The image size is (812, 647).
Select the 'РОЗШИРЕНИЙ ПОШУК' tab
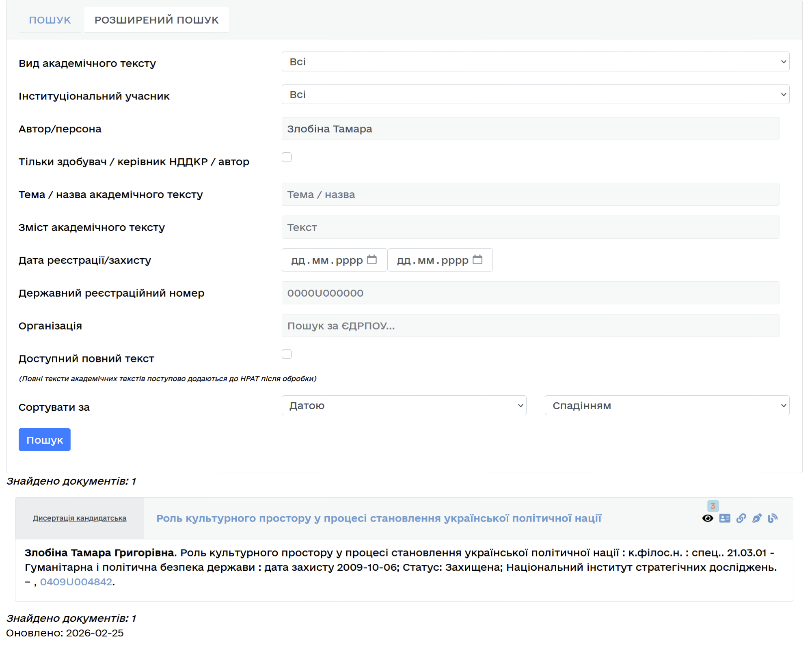pos(156,20)
